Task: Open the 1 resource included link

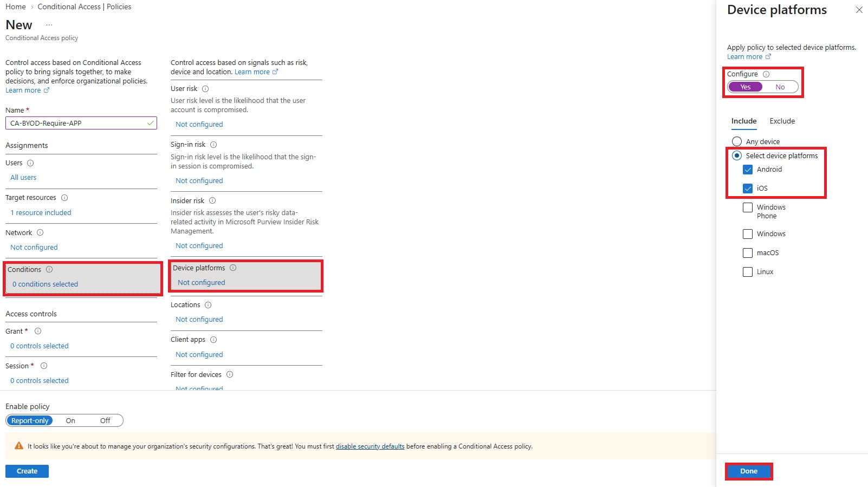Action: point(41,213)
